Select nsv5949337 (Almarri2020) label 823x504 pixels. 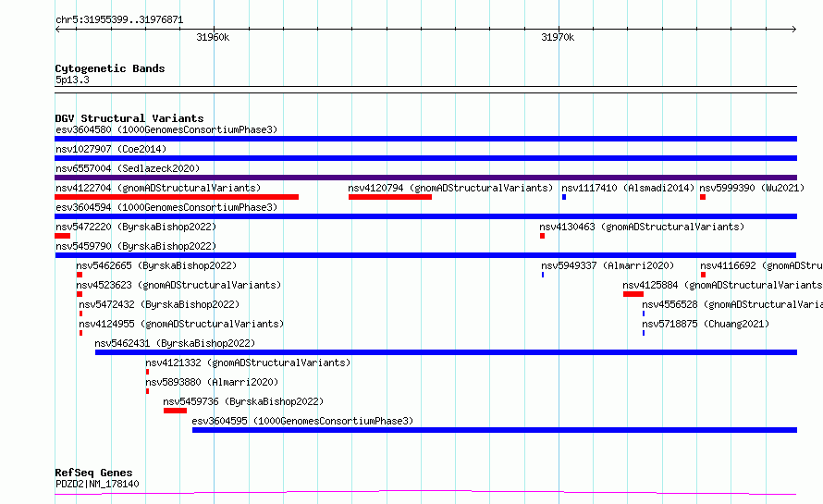tap(608, 265)
